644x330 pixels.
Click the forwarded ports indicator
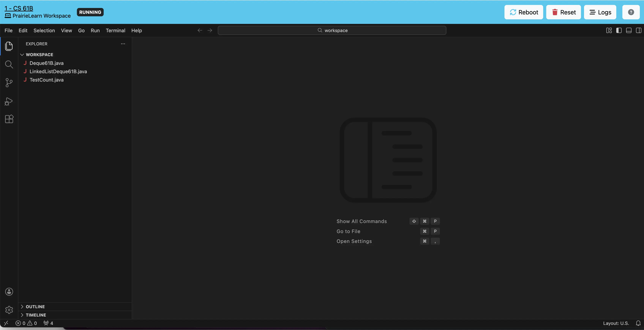[48, 323]
